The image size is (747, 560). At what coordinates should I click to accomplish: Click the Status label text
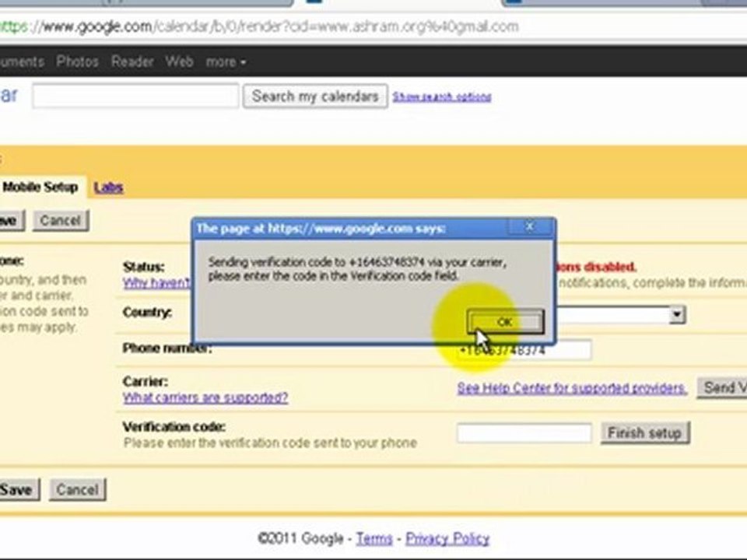point(143,267)
